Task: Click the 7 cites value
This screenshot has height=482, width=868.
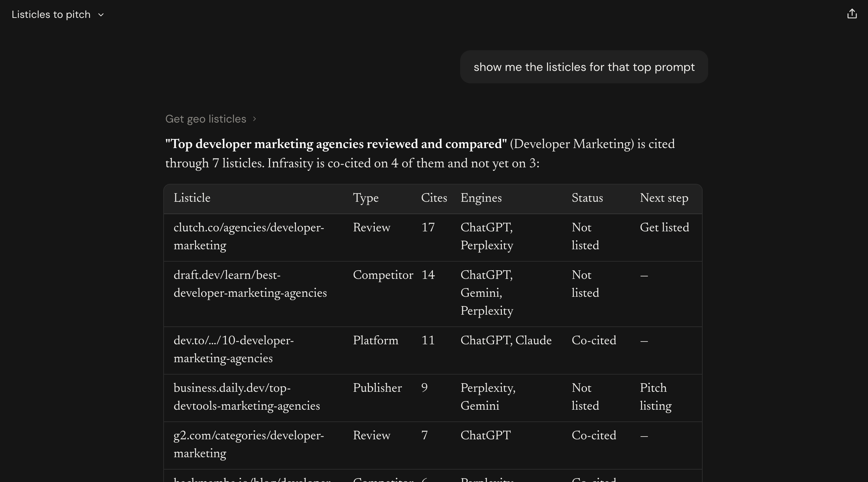Action: click(424, 435)
